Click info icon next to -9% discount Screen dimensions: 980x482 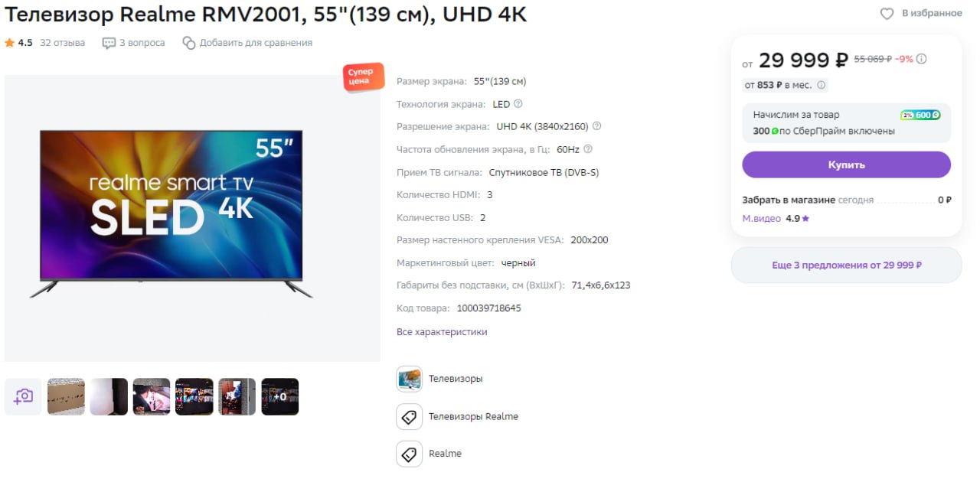(922, 59)
